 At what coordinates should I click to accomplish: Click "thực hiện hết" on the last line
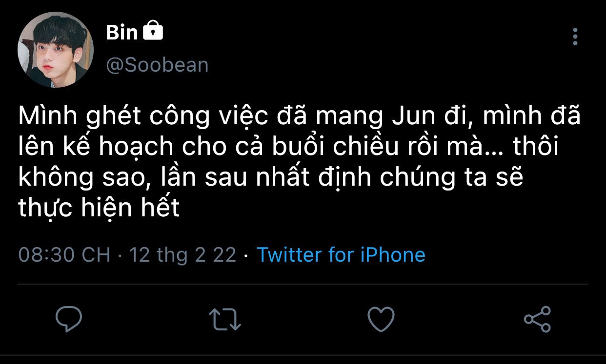click(99, 209)
